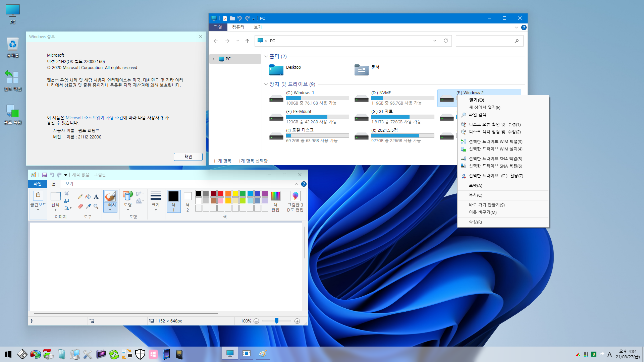
Task: Click the zoom in plus button in Paint
Action: pyautogui.click(x=297, y=321)
